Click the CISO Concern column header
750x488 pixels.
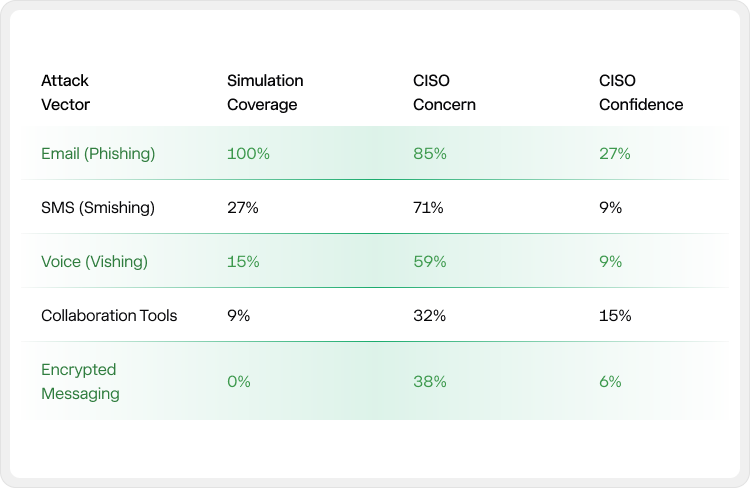444,92
